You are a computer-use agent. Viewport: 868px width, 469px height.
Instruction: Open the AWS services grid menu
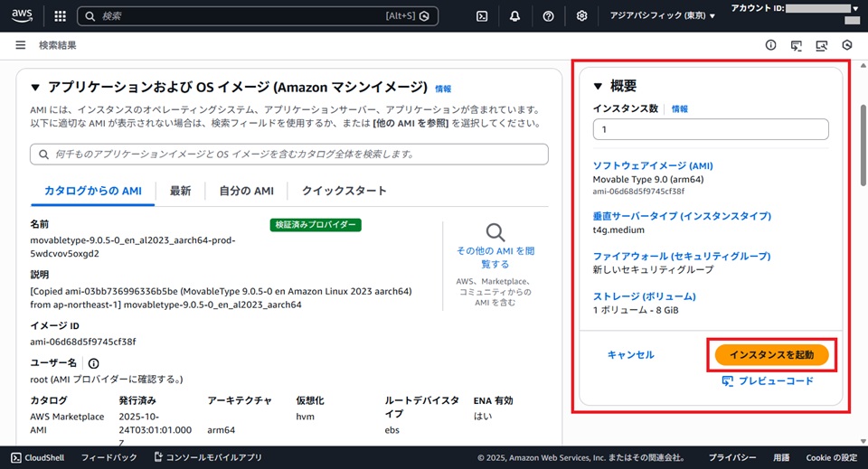(x=61, y=15)
